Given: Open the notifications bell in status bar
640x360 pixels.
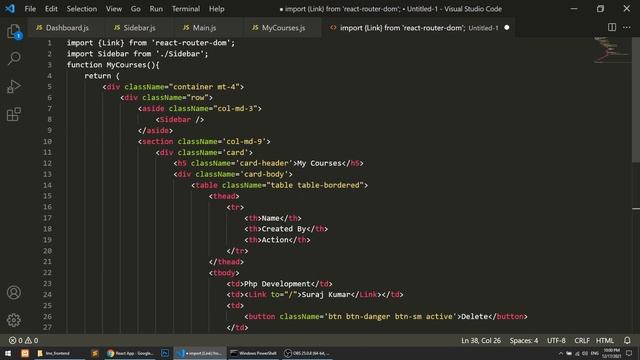Looking at the screenshot, I should [627, 340].
